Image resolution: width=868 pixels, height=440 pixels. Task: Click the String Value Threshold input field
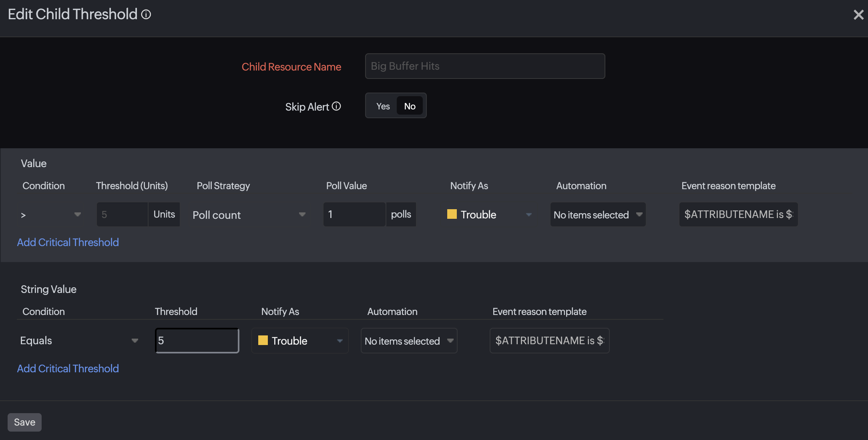click(197, 341)
